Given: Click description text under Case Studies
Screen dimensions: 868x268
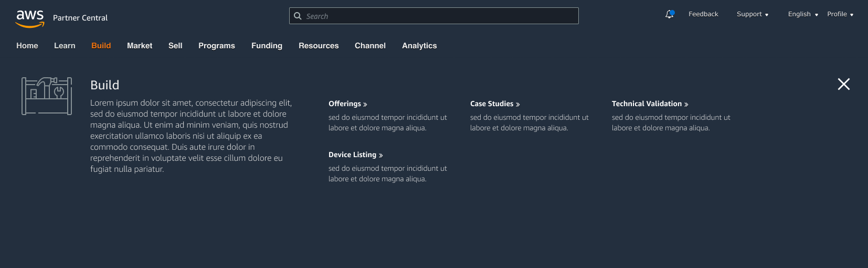Looking at the screenshot, I should pos(530,123).
